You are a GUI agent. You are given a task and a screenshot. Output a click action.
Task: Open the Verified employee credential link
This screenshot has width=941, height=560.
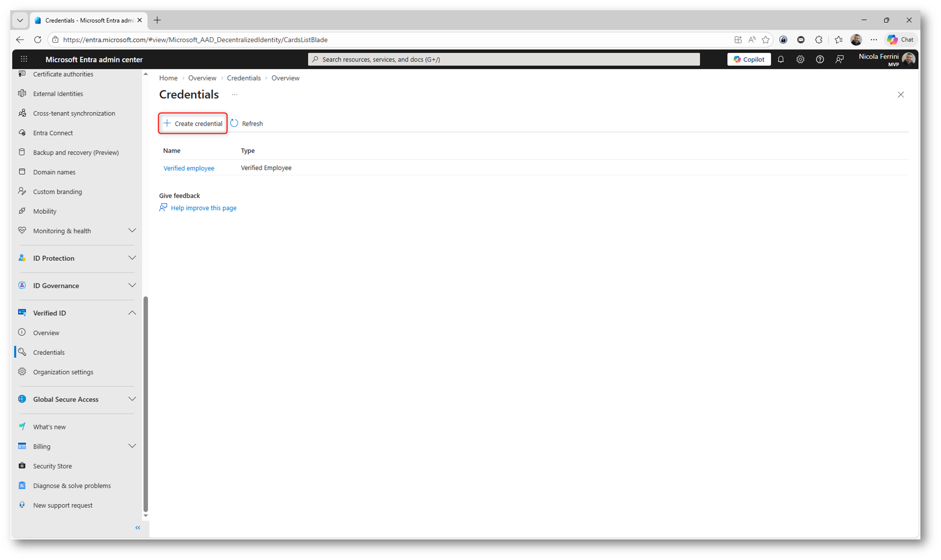pos(188,168)
